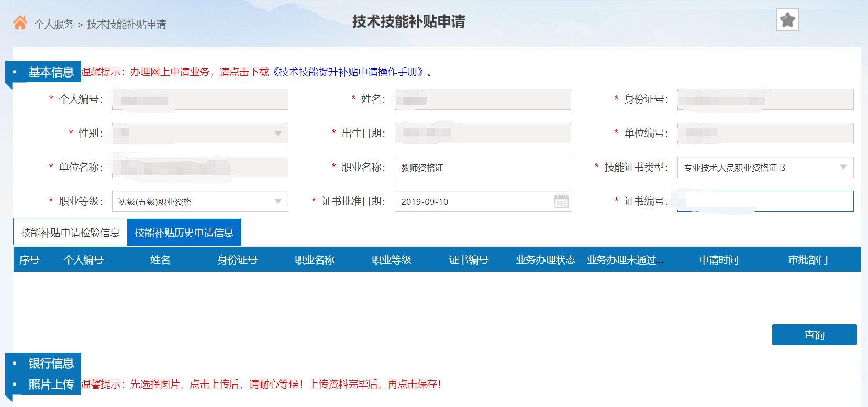Click the orange home icon
This screenshot has height=407, width=868.
coord(20,23)
